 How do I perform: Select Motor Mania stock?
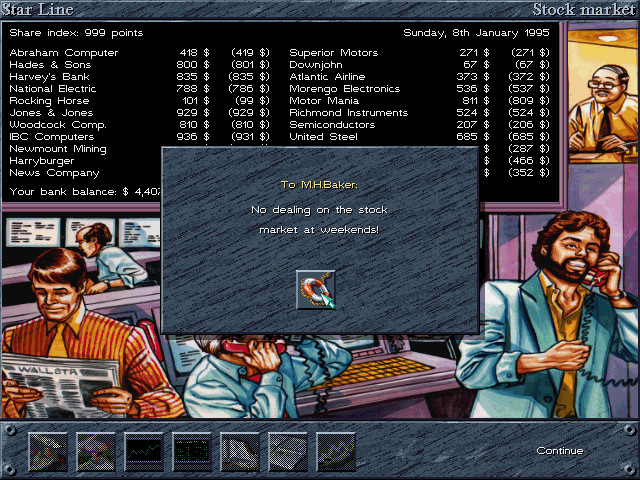click(x=419, y=100)
